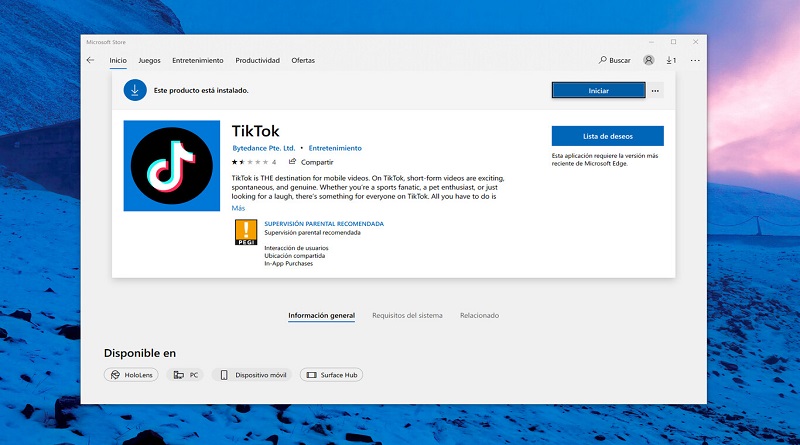Open the Inicio tab

(x=118, y=60)
